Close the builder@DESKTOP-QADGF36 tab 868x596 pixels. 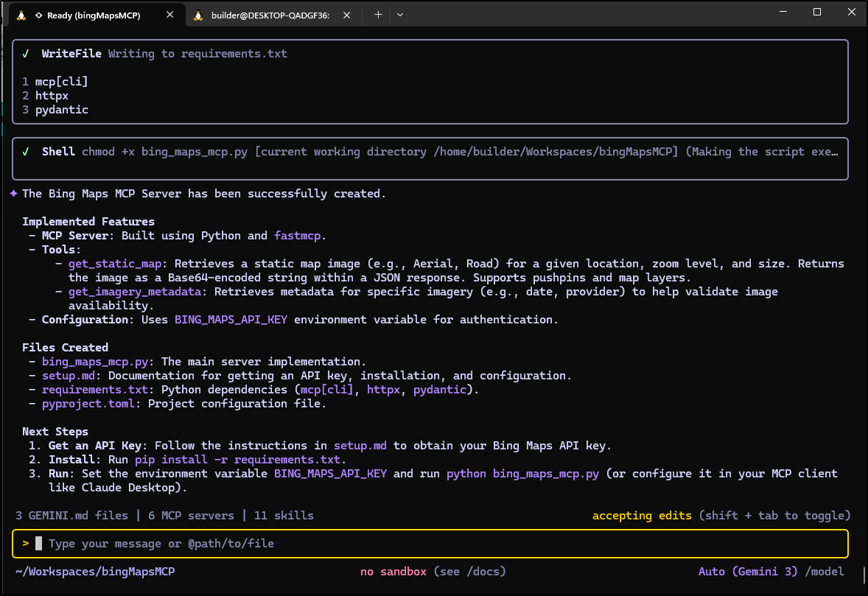coord(348,15)
